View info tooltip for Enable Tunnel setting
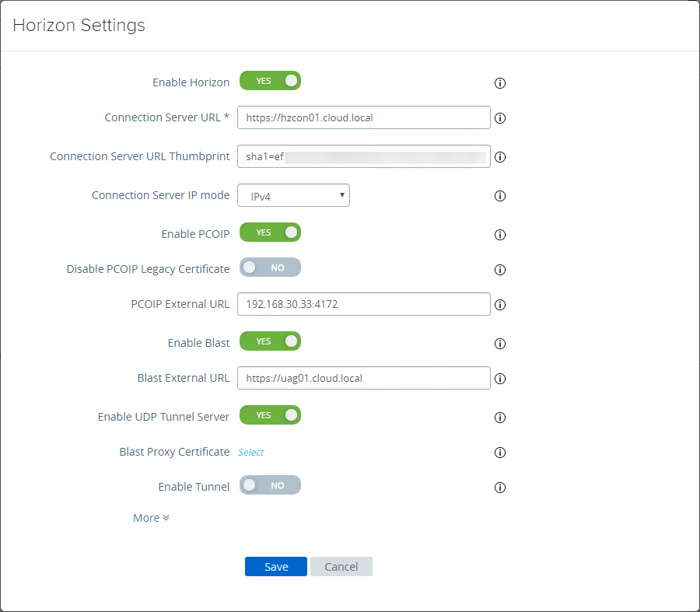This screenshot has height=612, width=700. point(500,488)
